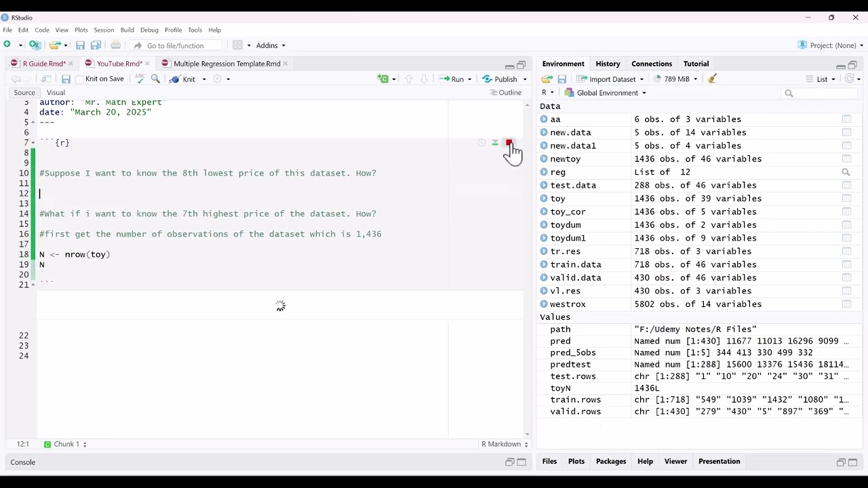
Task: Open the Packages tab
Action: (x=611, y=462)
